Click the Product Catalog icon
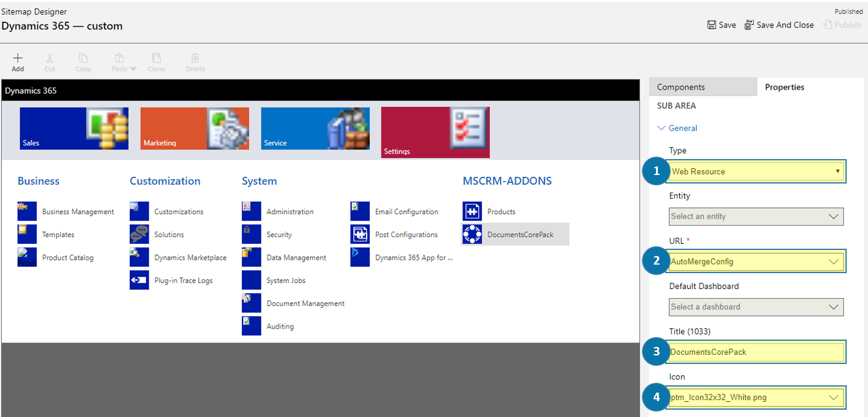The image size is (868, 417). point(27,257)
